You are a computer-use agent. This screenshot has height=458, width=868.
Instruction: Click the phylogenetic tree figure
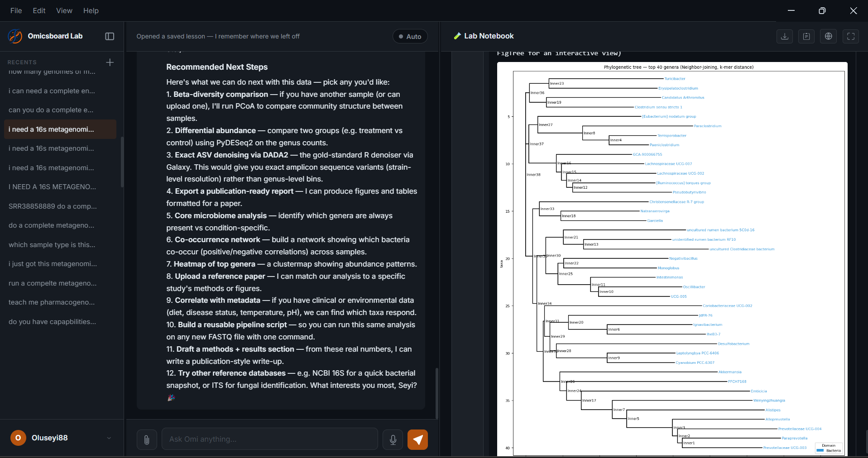click(672, 259)
